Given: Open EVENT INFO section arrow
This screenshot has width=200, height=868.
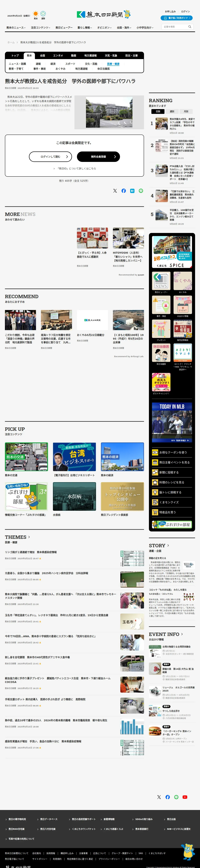Looking at the screenshot, I should click(x=182, y=634).
